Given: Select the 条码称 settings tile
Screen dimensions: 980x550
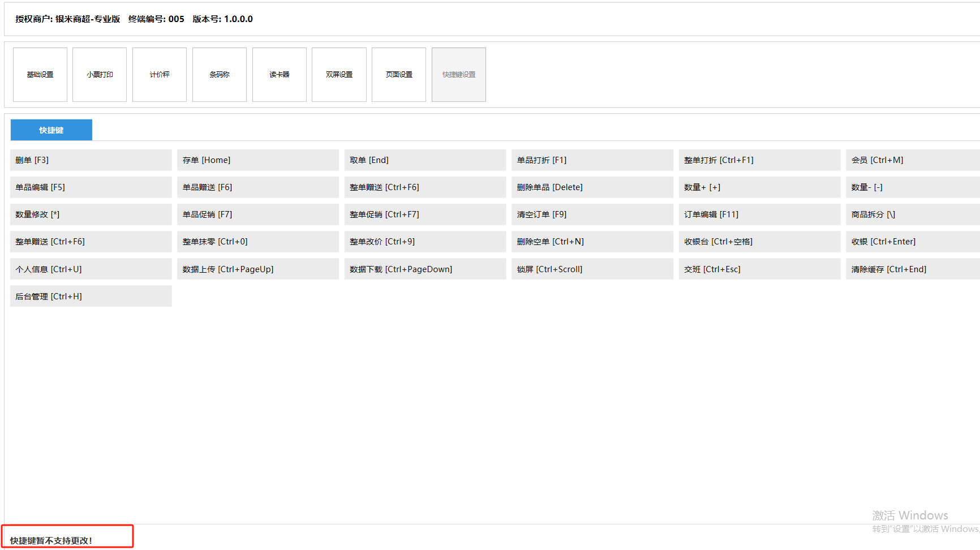Looking at the screenshot, I should pyautogui.click(x=220, y=75).
